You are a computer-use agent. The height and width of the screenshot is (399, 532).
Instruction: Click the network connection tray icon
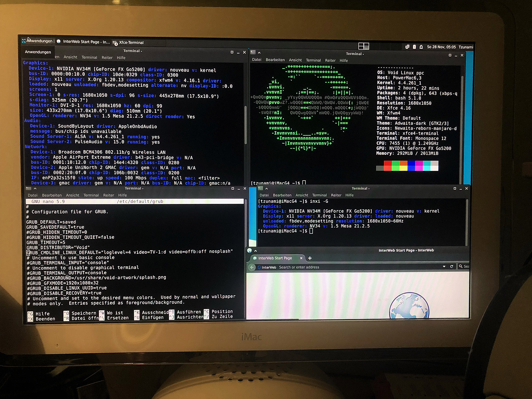click(x=407, y=47)
